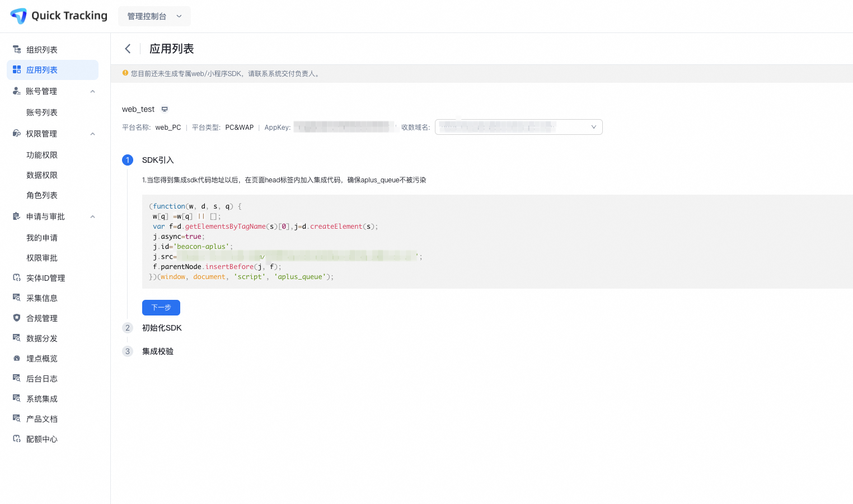This screenshot has width=853, height=504.
Task: Click the 申请与审批 icon
Action: click(x=17, y=216)
